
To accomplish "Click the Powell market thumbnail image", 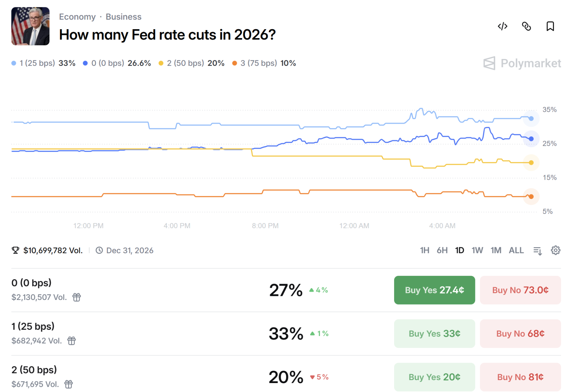I will (30, 26).
